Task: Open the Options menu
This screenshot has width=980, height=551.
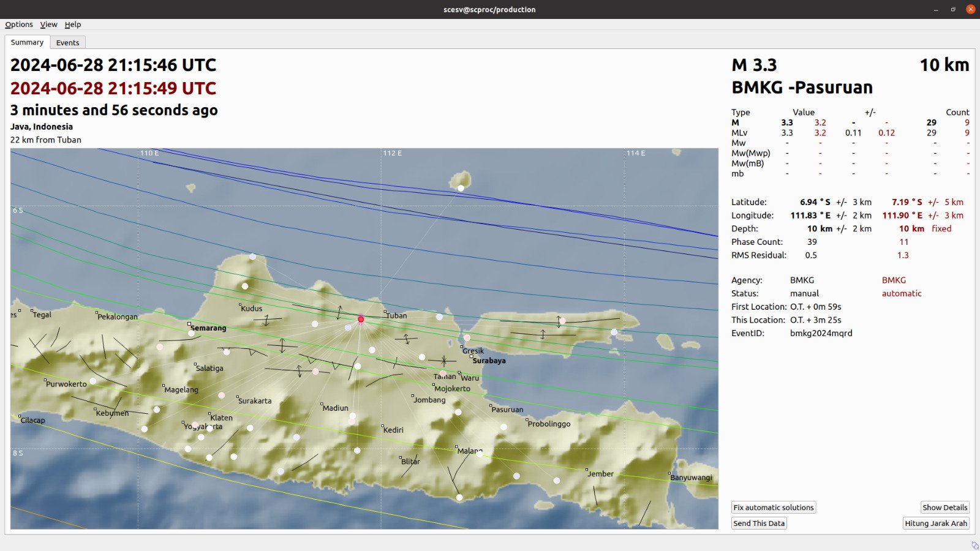Action: pos(19,24)
